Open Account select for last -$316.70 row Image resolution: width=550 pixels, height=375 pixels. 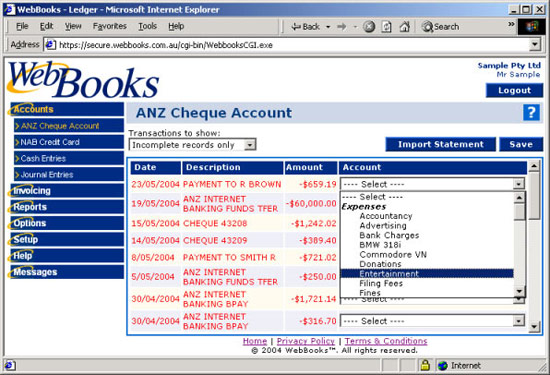(432, 321)
